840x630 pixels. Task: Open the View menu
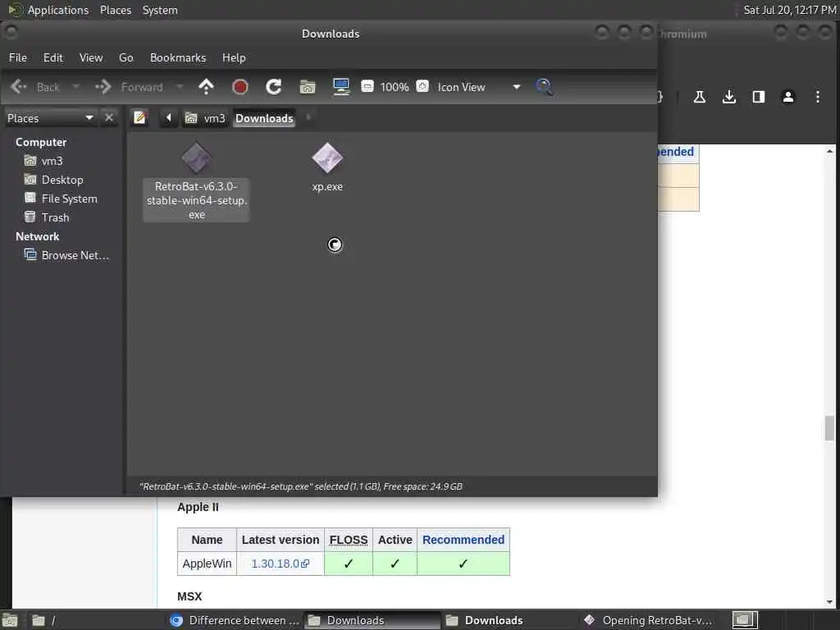91,57
